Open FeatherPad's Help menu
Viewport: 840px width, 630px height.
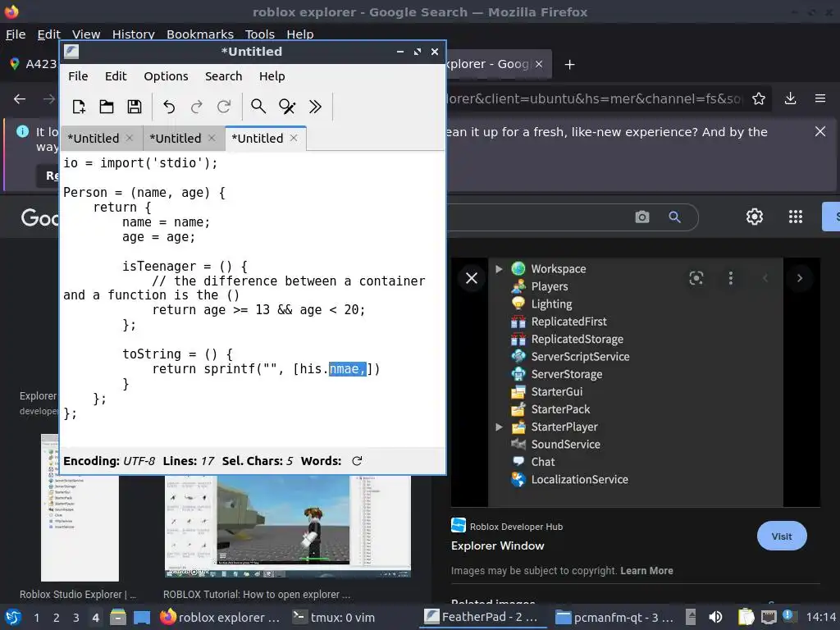point(272,76)
